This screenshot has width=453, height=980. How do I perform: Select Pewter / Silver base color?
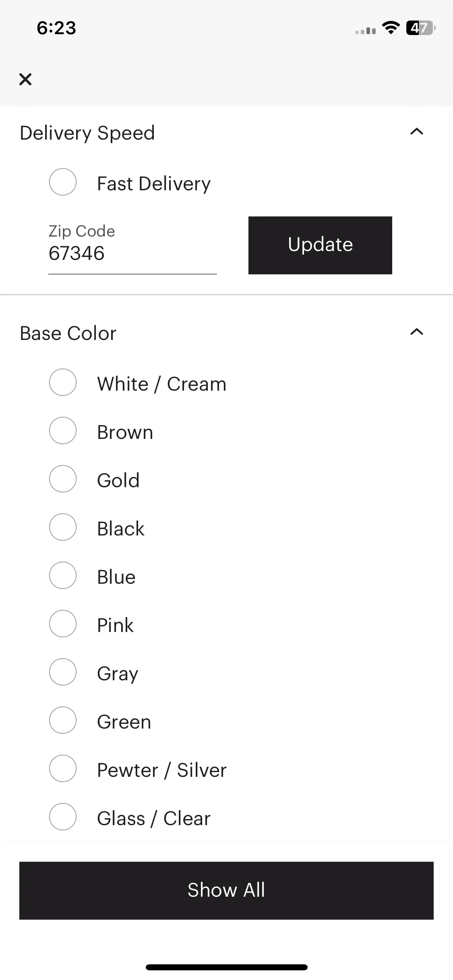[x=63, y=768]
